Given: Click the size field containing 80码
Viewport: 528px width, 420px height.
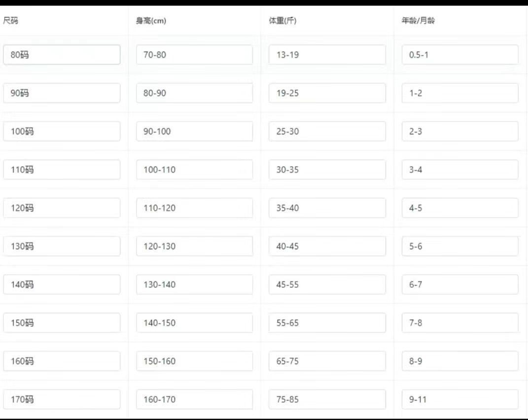Looking at the screenshot, I should pyautogui.click(x=62, y=55).
